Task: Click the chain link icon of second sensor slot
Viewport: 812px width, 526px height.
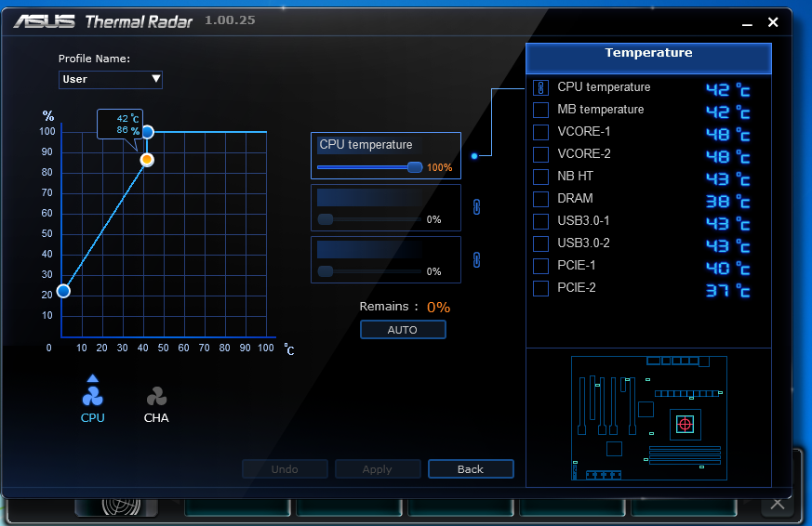Action: click(x=476, y=207)
